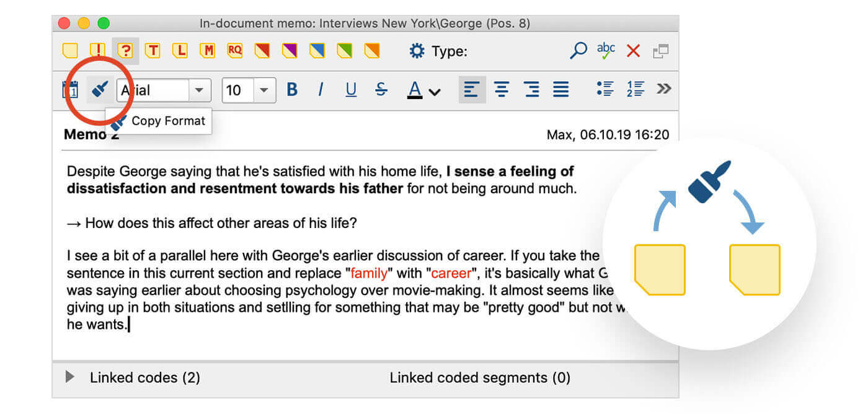Toggle underline formatting
Screen dimensions: 868x414
351,90
